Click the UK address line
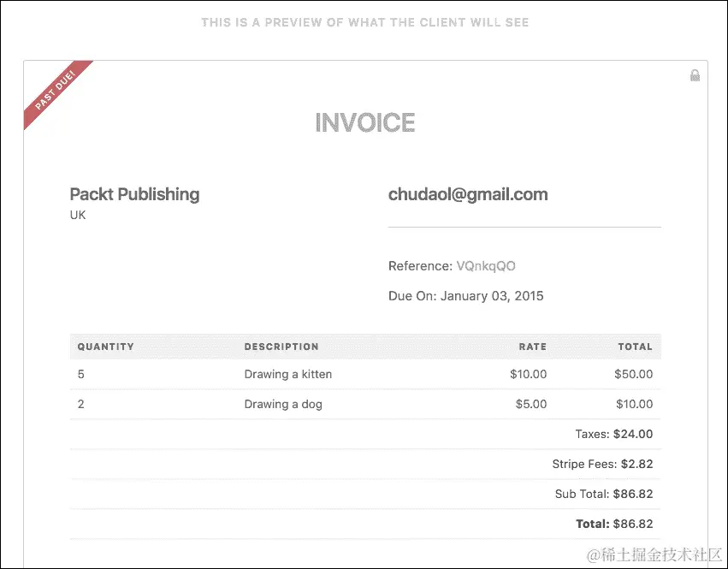Viewport: 728px width, 569px height. [78, 215]
